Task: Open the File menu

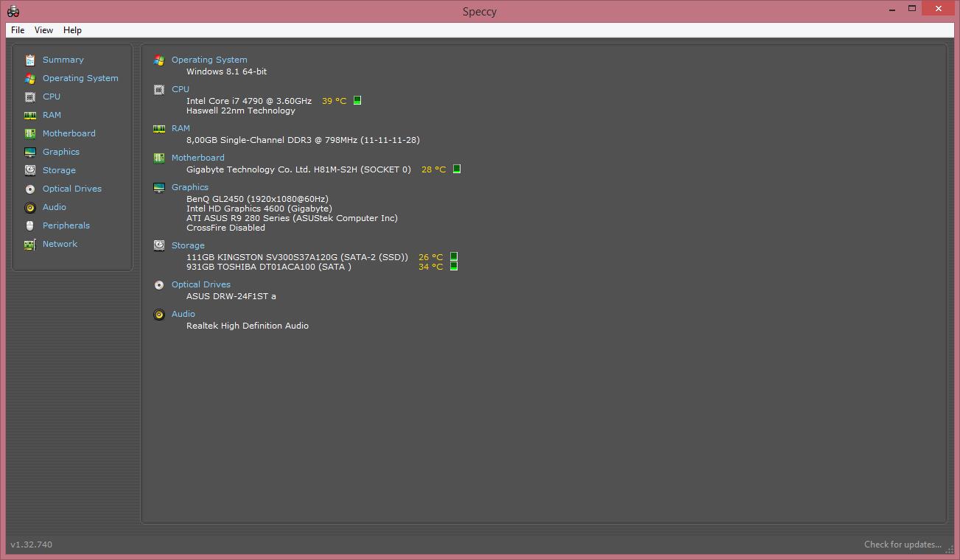Action: coord(18,30)
